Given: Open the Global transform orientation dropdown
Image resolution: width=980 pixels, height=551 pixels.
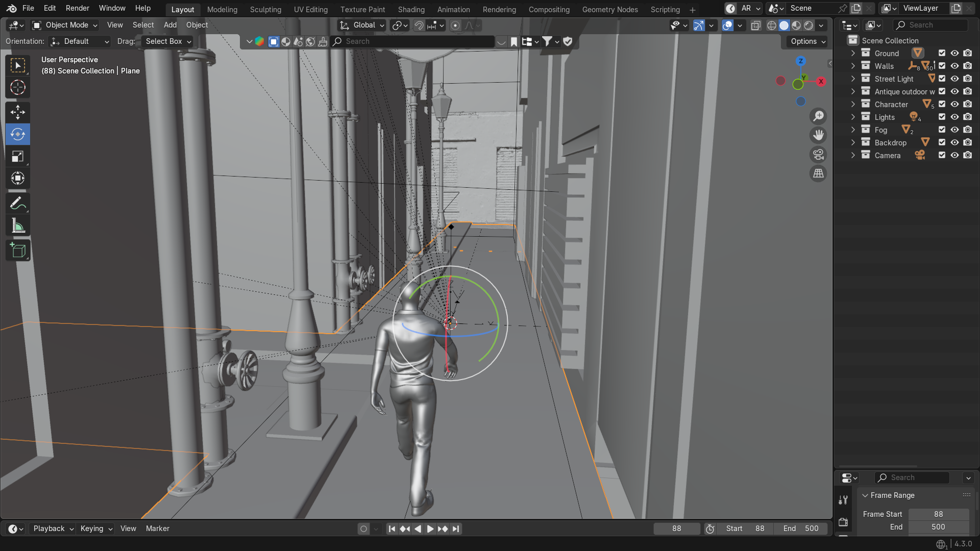Looking at the screenshot, I should coord(362,25).
